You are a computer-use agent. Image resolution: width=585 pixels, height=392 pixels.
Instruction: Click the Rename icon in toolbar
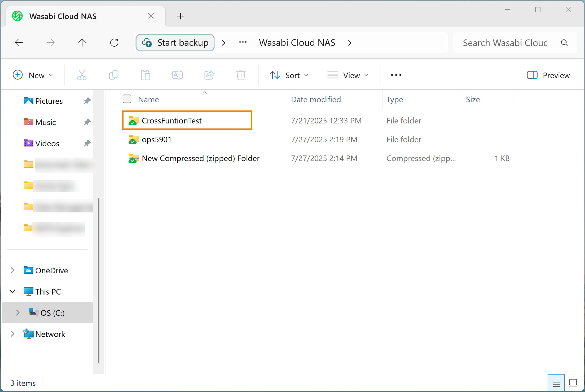[177, 75]
